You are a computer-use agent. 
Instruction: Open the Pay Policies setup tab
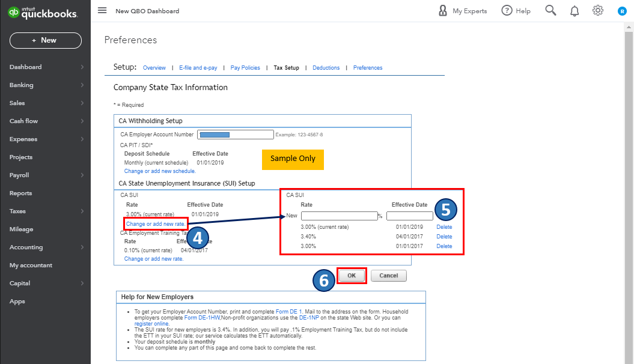(x=245, y=68)
